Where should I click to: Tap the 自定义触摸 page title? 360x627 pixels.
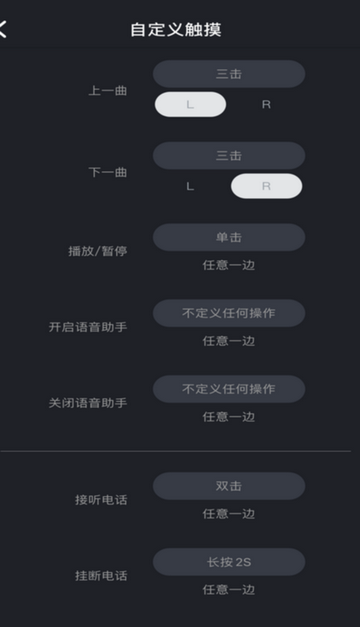tap(176, 30)
